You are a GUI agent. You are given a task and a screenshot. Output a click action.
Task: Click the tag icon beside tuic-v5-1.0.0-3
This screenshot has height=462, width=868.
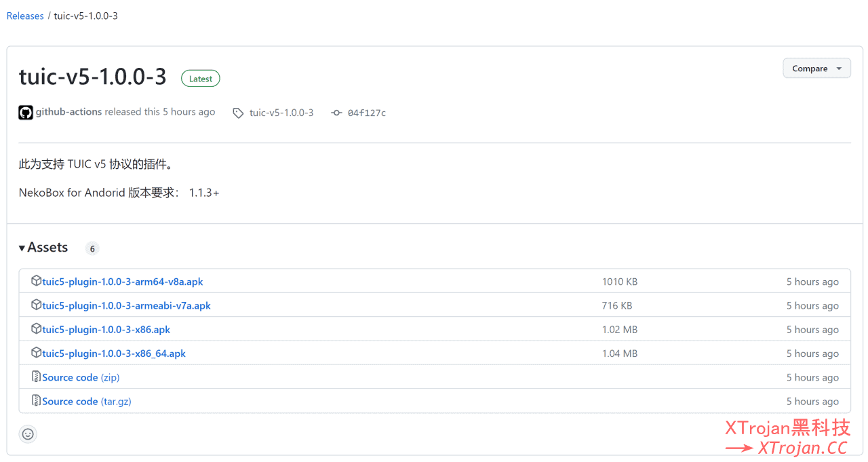[x=238, y=113]
